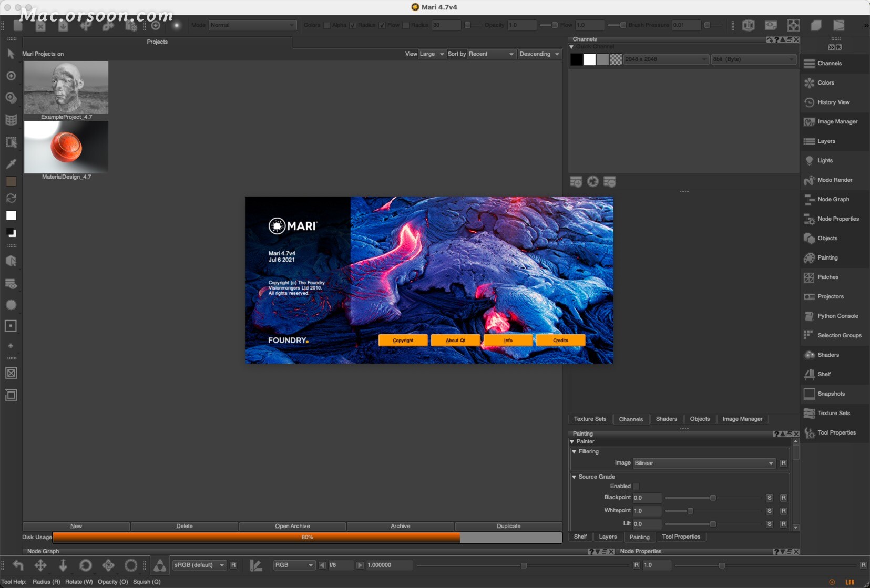
Task: Switch to the Image Manager tab
Action: (x=742, y=419)
